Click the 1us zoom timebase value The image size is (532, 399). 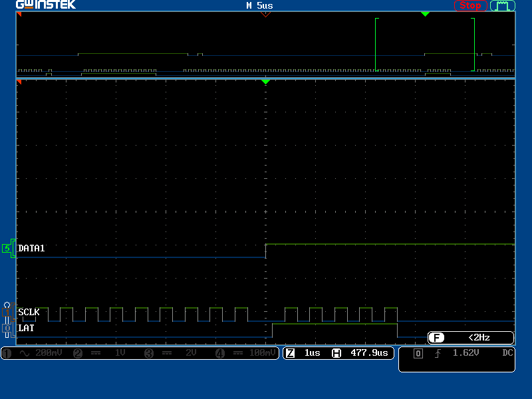point(312,353)
